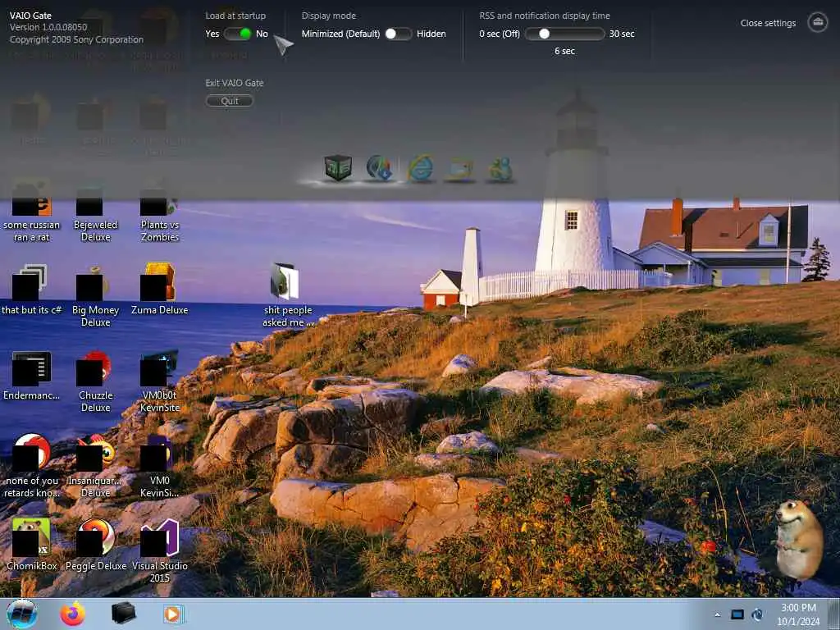Launch Firefox from the taskbar
Screen dimensions: 840x630
point(72,614)
